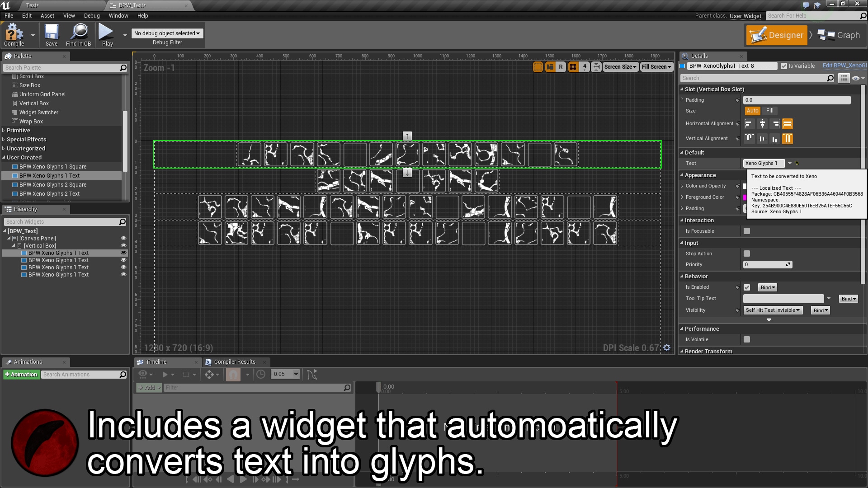
Task: Click the Play icon in the toolbar
Action: click(105, 33)
